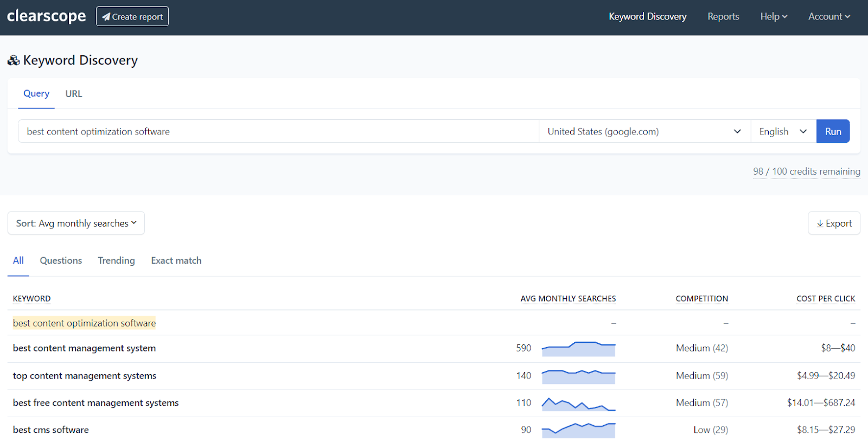Click the 'top content management systems' keyword
Image resolution: width=868 pixels, height=441 pixels.
pos(85,375)
